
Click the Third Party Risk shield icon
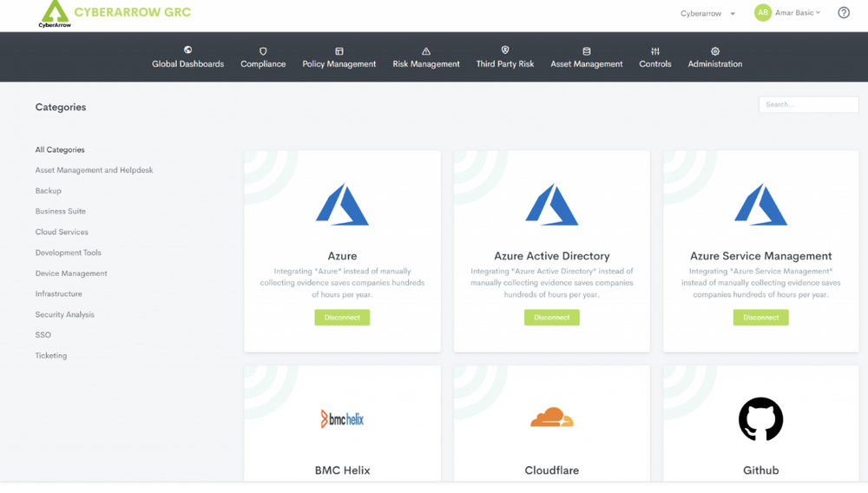click(x=505, y=50)
